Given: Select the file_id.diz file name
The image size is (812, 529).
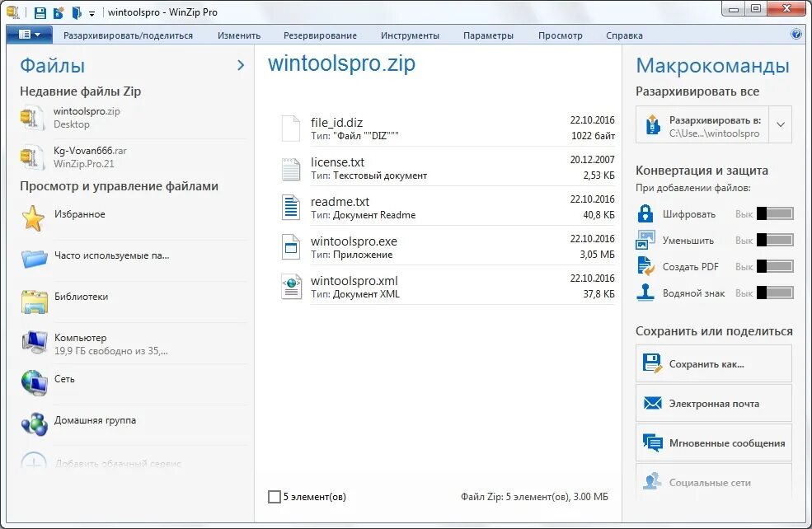Looking at the screenshot, I should pyautogui.click(x=336, y=123).
